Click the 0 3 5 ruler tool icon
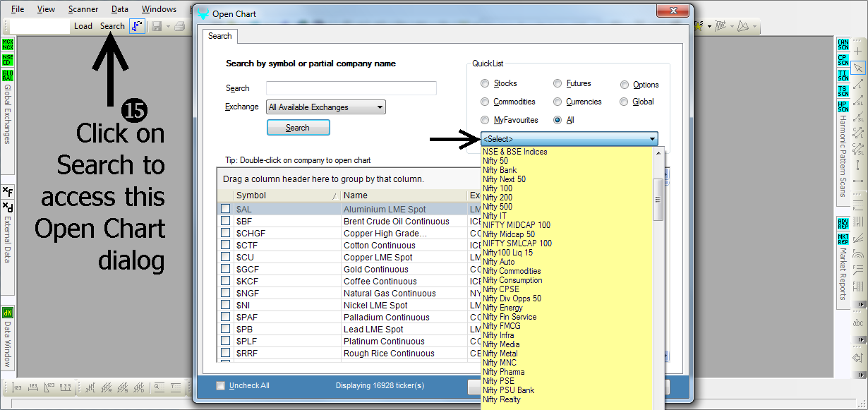This screenshot has height=410, width=868. coord(65,387)
